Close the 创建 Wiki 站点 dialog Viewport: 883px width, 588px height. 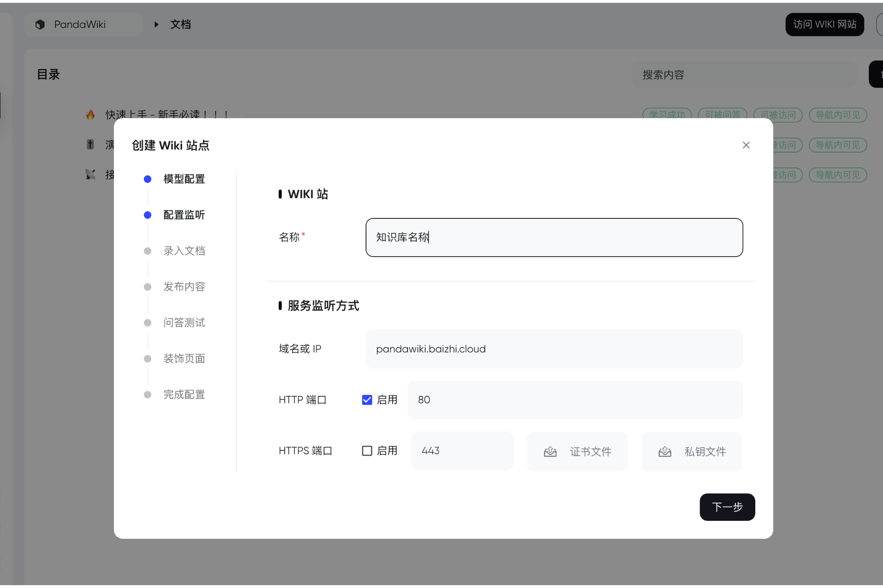click(x=746, y=145)
